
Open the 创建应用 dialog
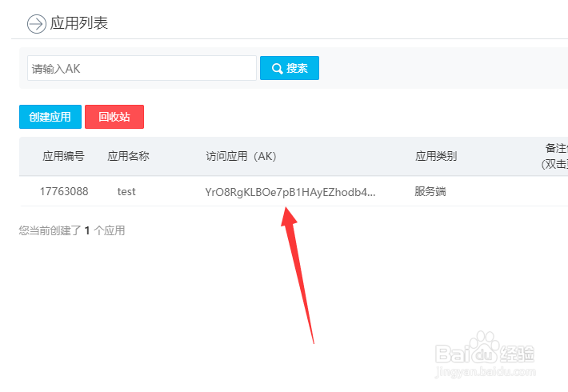(50, 117)
